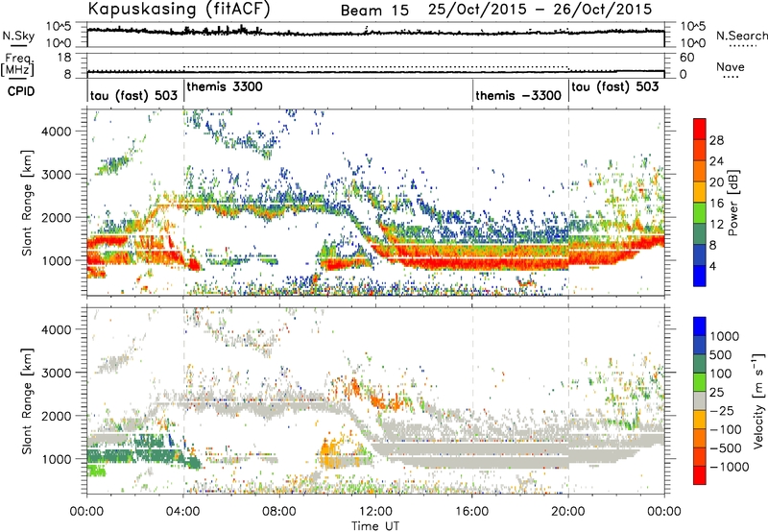Click the "Power [dB]" color bar label

732,203
